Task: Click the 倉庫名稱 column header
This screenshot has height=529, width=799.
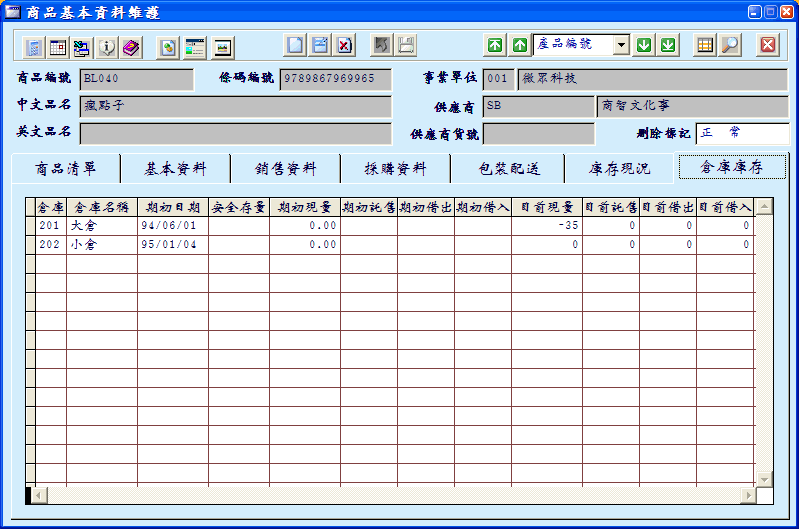Action: [x=102, y=207]
